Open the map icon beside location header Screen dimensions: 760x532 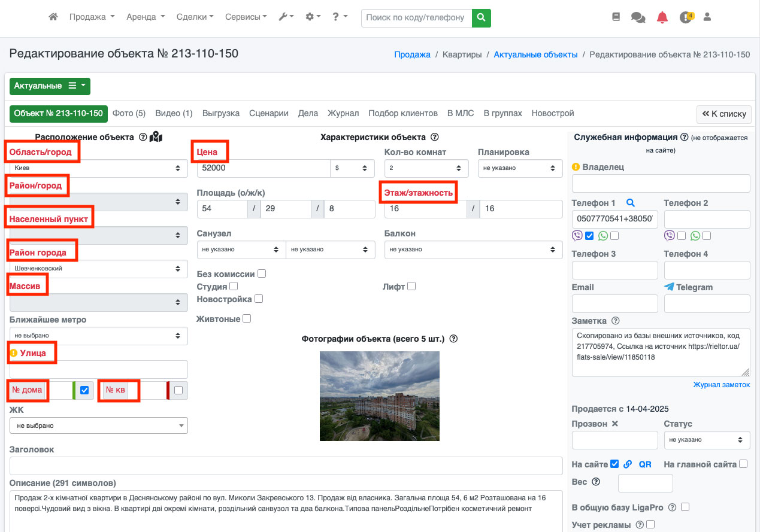pos(156,137)
